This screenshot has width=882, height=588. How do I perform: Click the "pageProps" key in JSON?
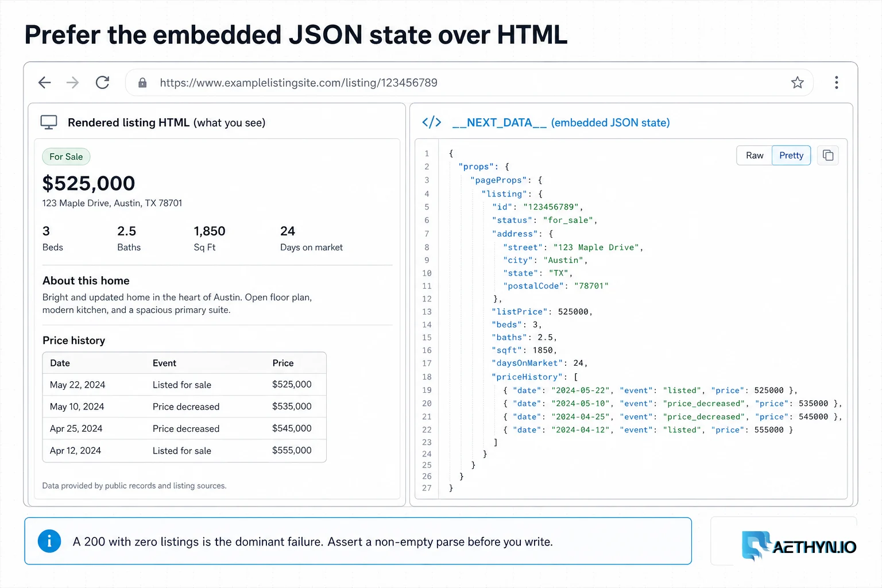[498, 180]
